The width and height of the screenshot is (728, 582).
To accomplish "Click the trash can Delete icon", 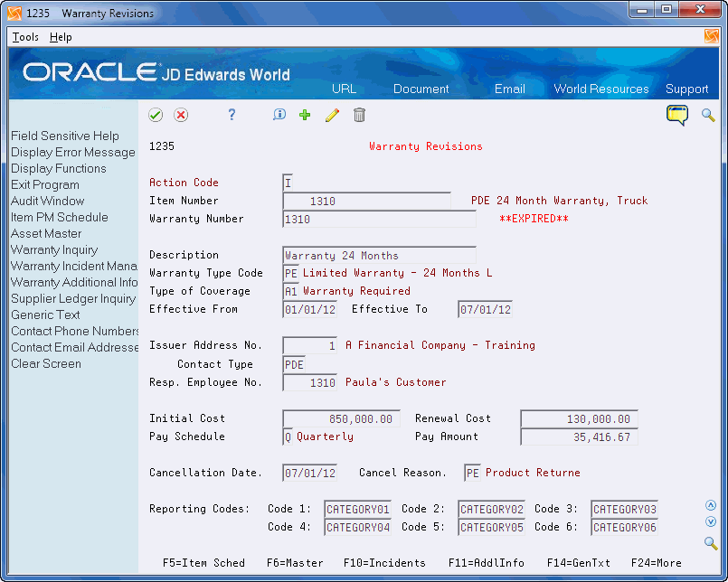I will [x=359, y=115].
